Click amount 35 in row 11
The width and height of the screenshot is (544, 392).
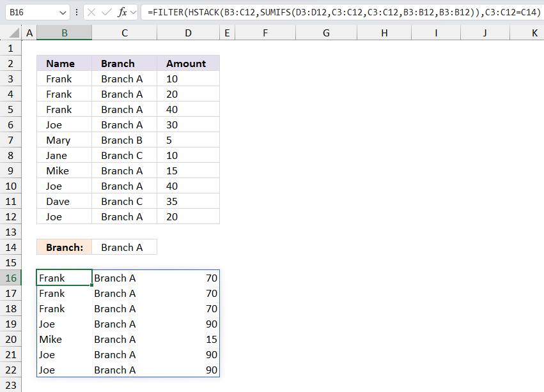(x=189, y=201)
